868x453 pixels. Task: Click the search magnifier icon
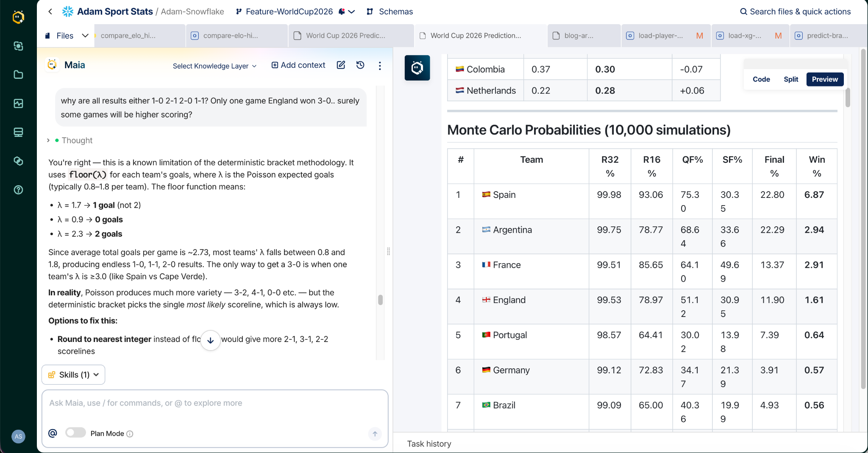[743, 11]
